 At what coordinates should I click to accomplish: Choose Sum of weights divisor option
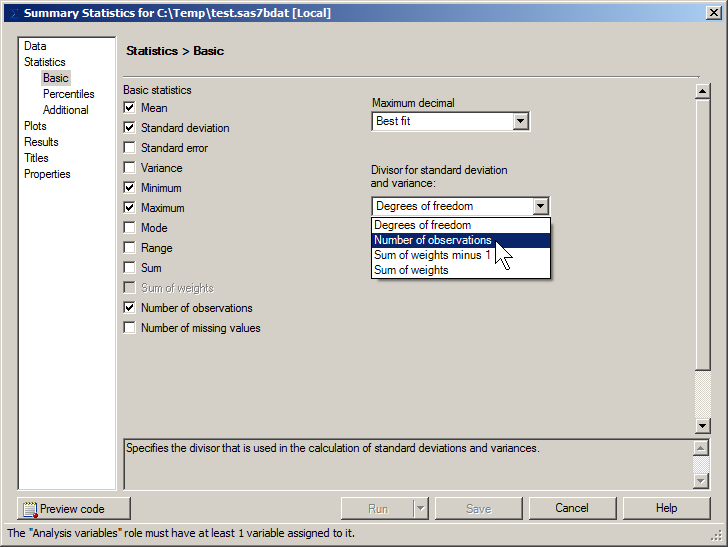tap(461, 270)
